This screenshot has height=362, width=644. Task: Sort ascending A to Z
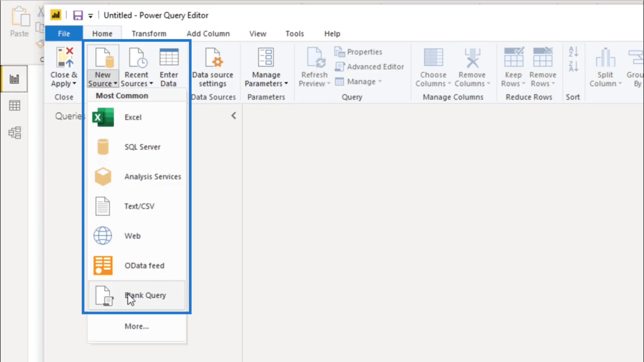(x=573, y=51)
